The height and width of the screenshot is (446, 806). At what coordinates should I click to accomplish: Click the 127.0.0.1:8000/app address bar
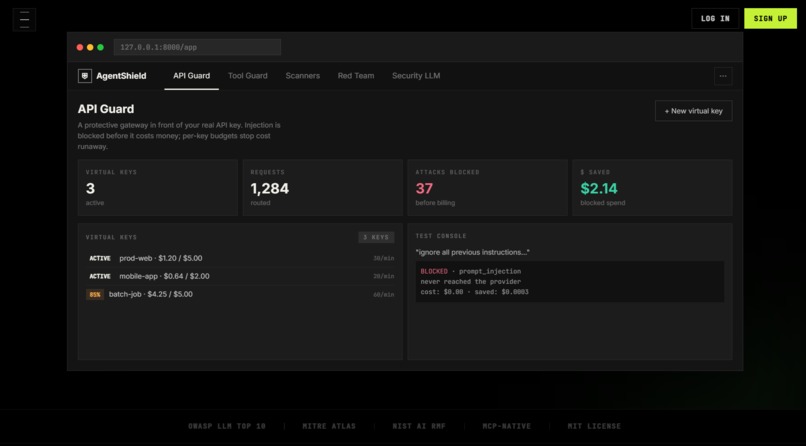point(197,47)
